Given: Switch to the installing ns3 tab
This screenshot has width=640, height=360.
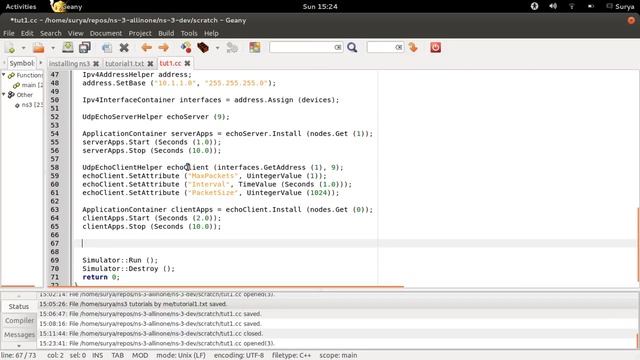Looking at the screenshot, I should click(x=69, y=63).
